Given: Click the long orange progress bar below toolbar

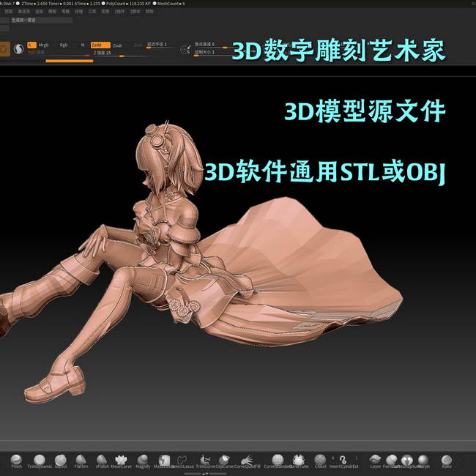Looking at the screenshot, I should coord(70,61).
